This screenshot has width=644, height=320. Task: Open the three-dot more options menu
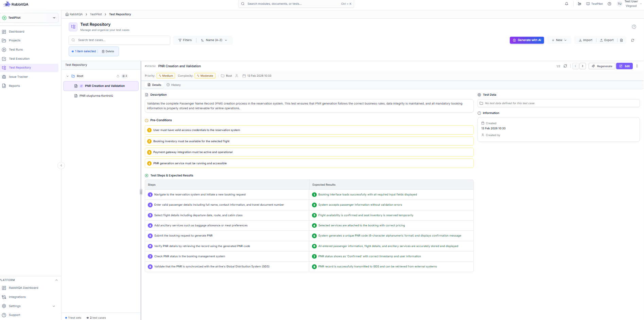point(637,66)
